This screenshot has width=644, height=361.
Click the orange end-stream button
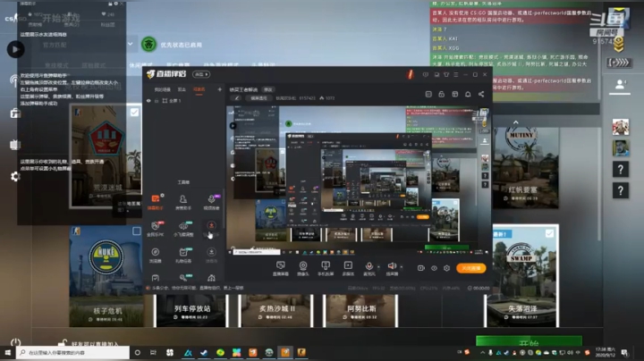point(471,268)
